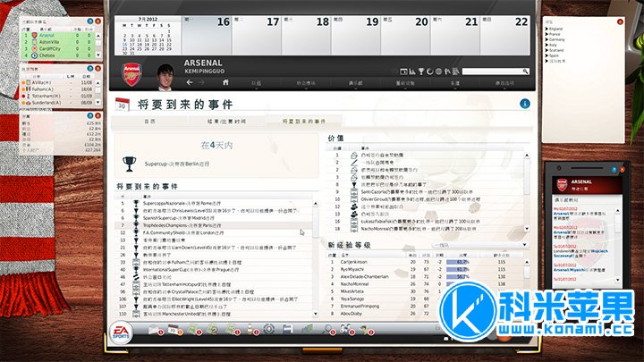Click the blue button on fixtures widget
Image resolution: width=644 pixels, height=362 pixels.
(90, 69)
